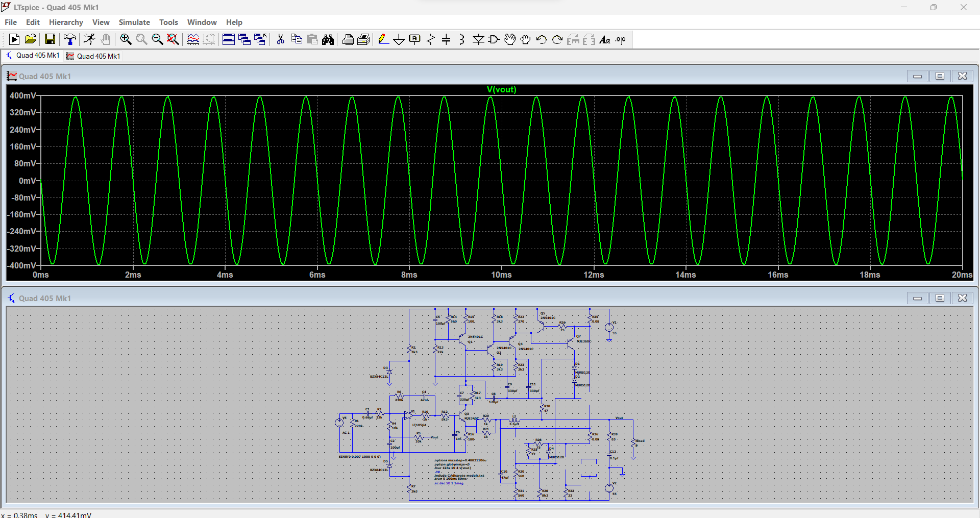
Task: Restore down the LTspice application window
Action: coord(933,7)
